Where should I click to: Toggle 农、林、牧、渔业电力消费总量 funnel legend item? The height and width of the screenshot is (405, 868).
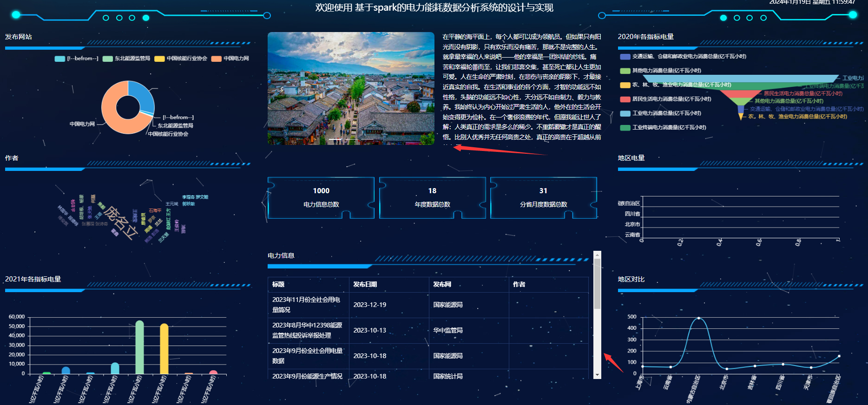(x=676, y=85)
